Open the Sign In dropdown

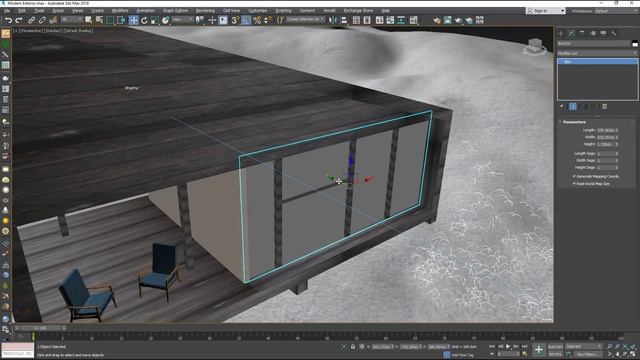[545, 11]
